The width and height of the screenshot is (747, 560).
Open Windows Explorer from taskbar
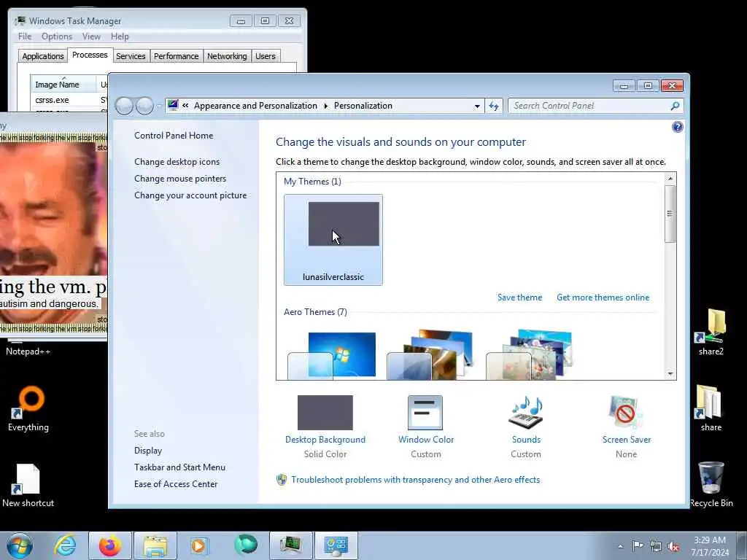155,545
